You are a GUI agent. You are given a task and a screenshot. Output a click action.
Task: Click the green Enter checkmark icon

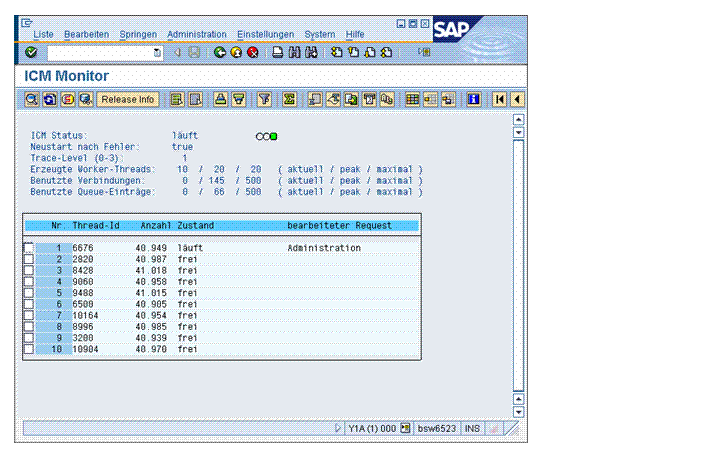pyautogui.click(x=31, y=52)
